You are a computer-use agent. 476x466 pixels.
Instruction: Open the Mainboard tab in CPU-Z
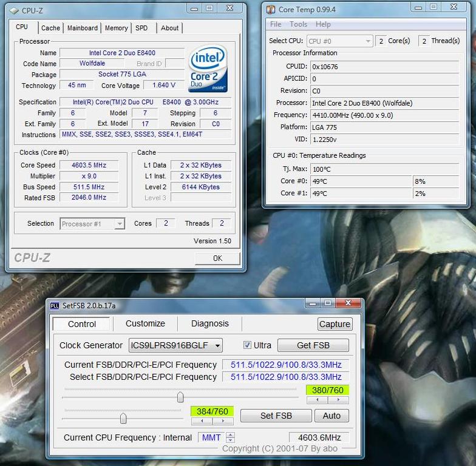pos(83,28)
